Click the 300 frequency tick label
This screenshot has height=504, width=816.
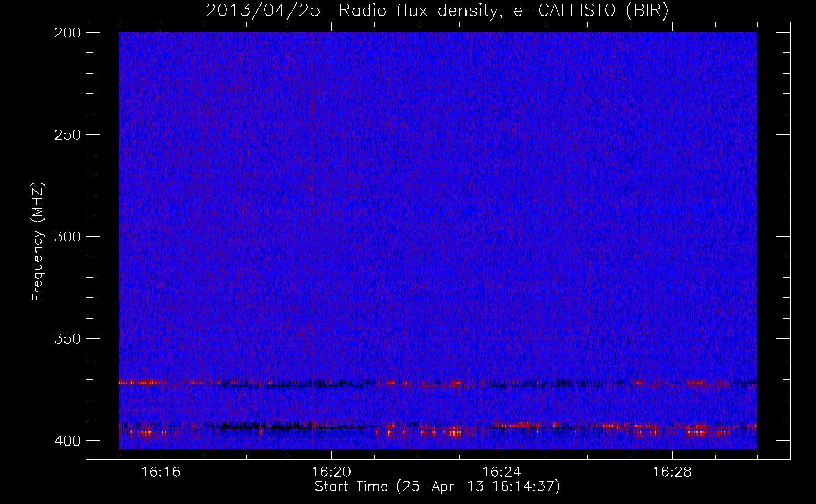pos(67,236)
